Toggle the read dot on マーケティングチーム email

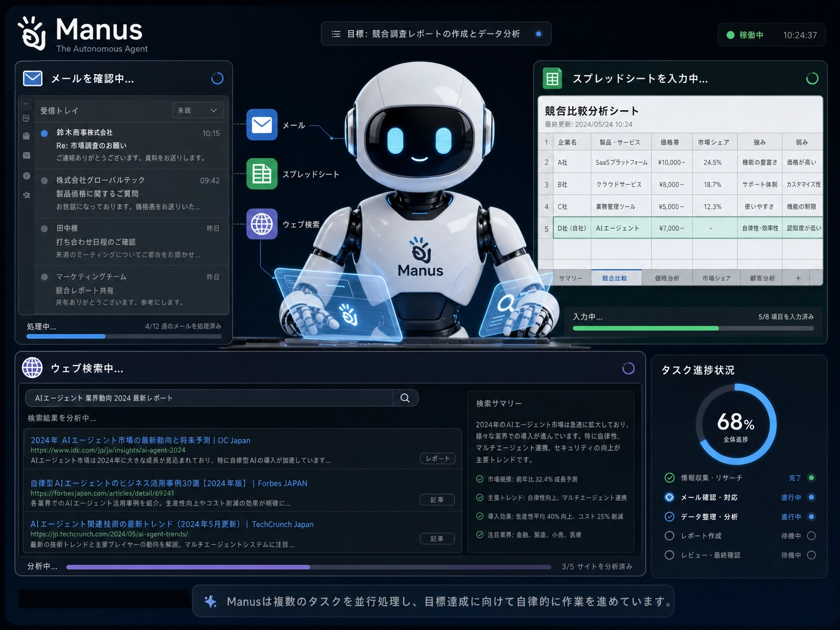(44, 277)
